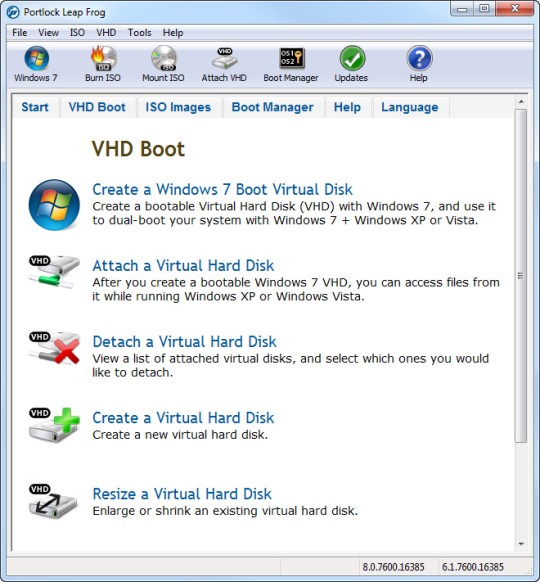Open the File menu

tap(19, 33)
